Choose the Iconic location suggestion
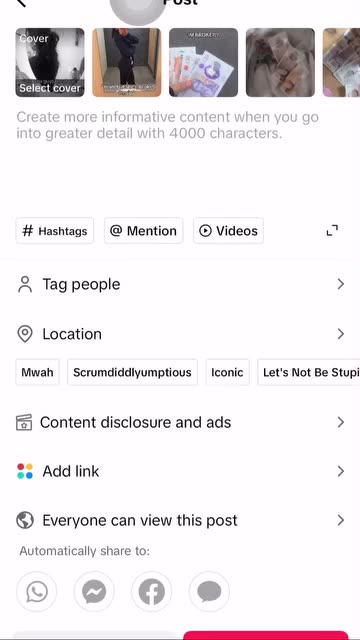The height and width of the screenshot is (640, 360). 227,372
